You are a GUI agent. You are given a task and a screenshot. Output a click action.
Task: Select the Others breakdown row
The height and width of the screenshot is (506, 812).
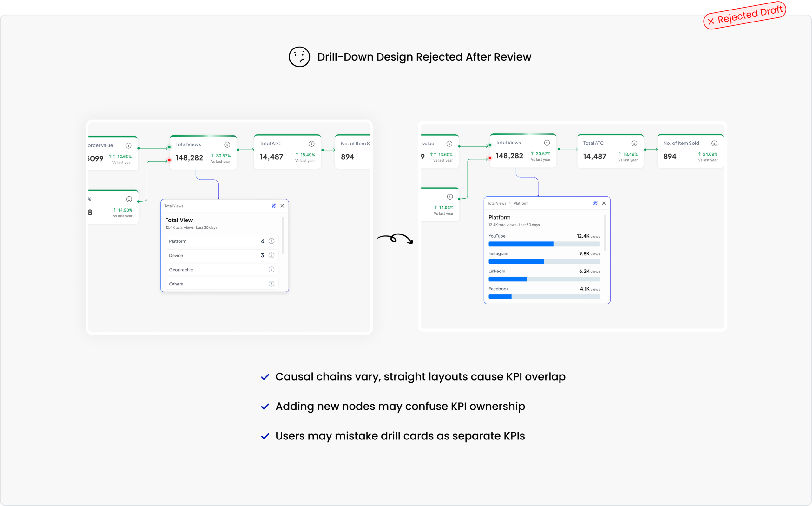pyautogui.click(x=214, y=284)
